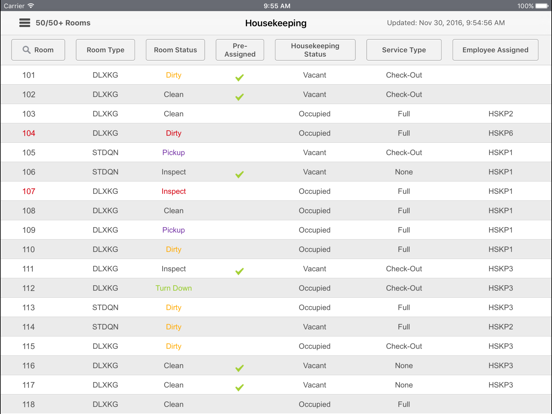552x414 pixels.
Task: Select the red room 104 row
Action: (x=276, y=133)
